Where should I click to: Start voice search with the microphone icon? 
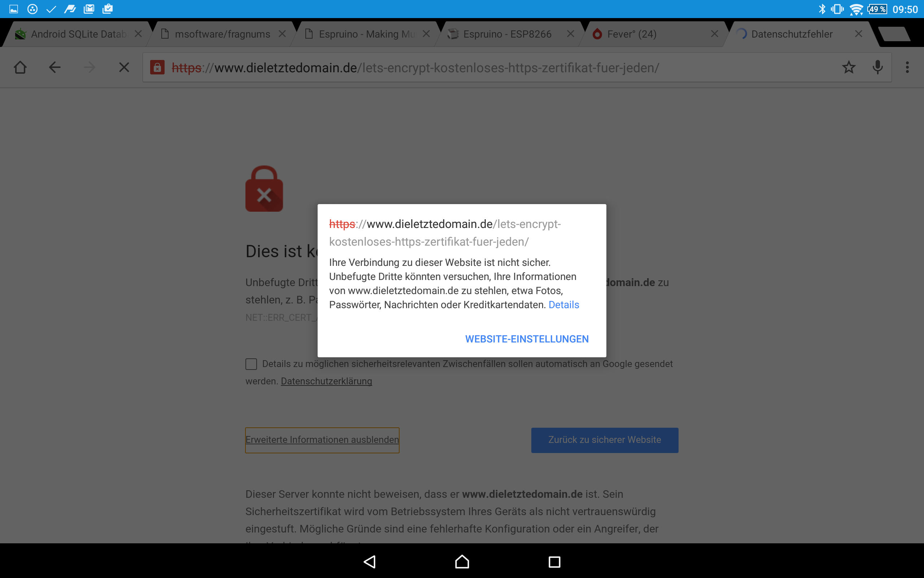click(x=878, y=68)
